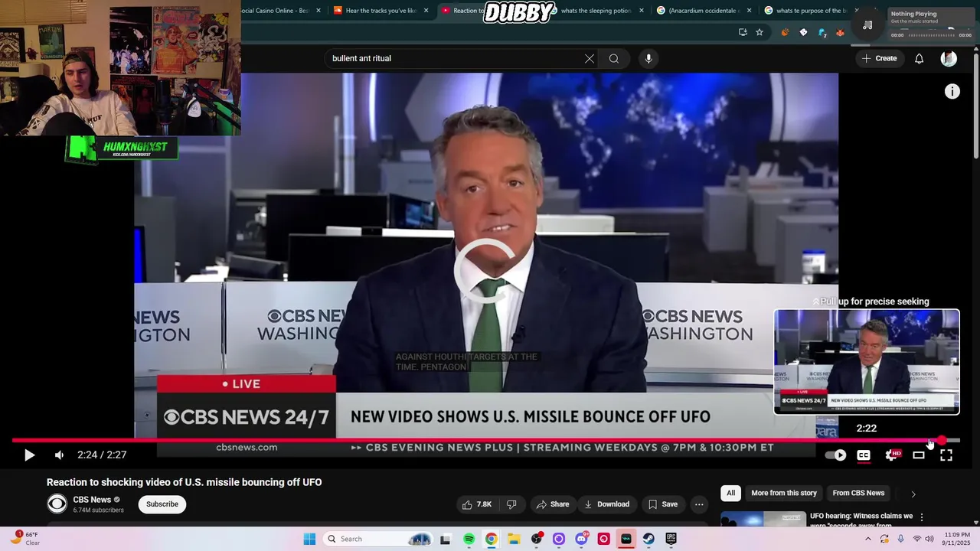
Task: Like the video with 7.8K likes
Action: (476, 504)
